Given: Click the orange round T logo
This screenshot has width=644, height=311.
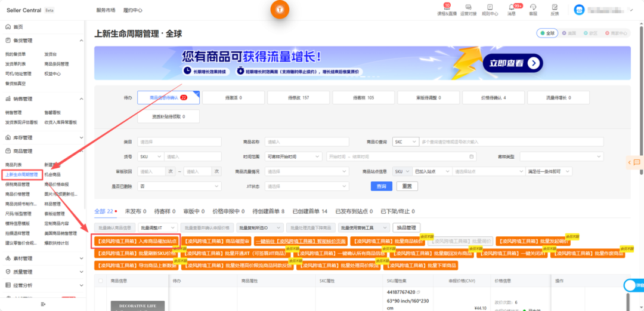Looking at the screenshot, I should point(280,8).
